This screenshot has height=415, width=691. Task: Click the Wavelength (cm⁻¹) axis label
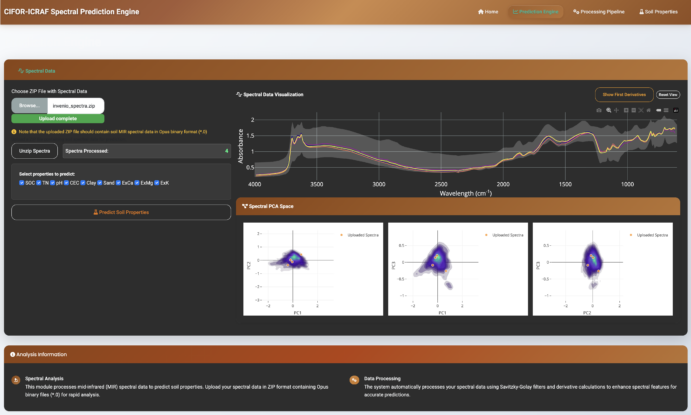point(465,193)
